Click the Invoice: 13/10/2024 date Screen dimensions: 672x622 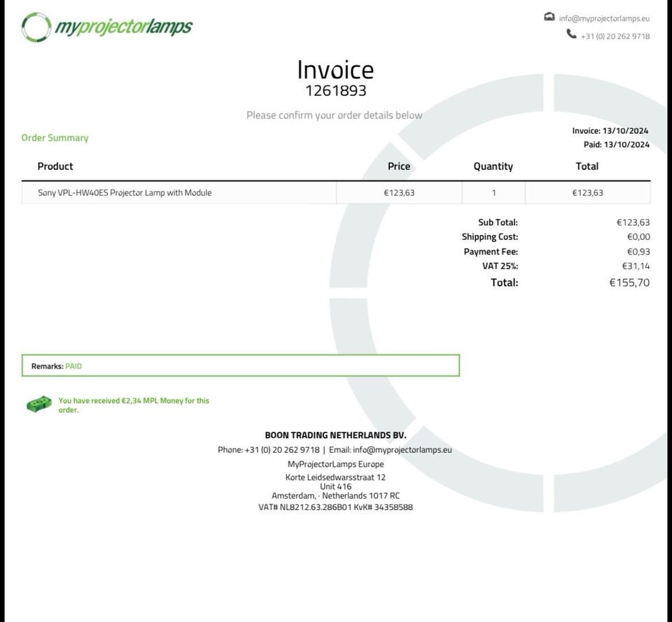pos(610,131)
